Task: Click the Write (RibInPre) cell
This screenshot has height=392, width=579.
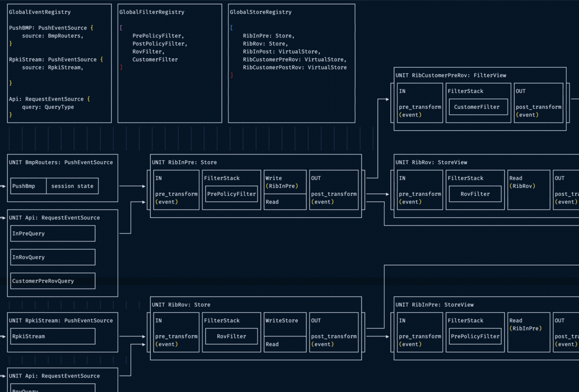Action: point(285,183)
